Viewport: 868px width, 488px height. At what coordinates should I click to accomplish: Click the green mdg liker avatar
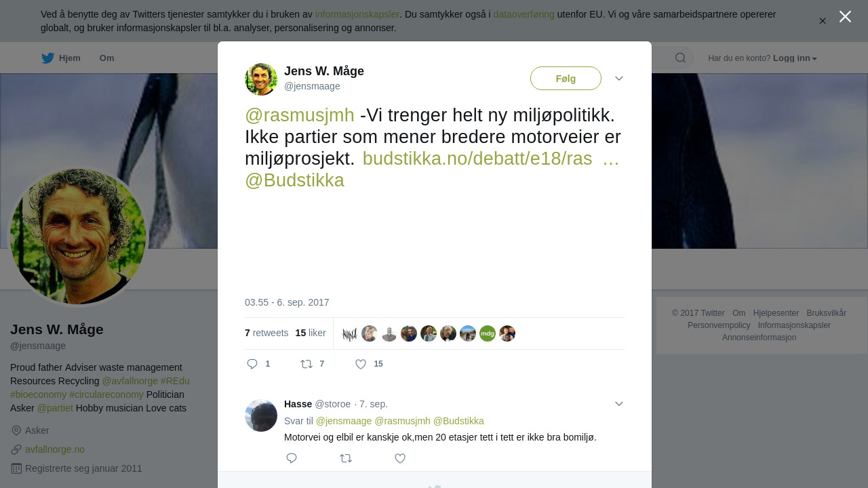488,333
